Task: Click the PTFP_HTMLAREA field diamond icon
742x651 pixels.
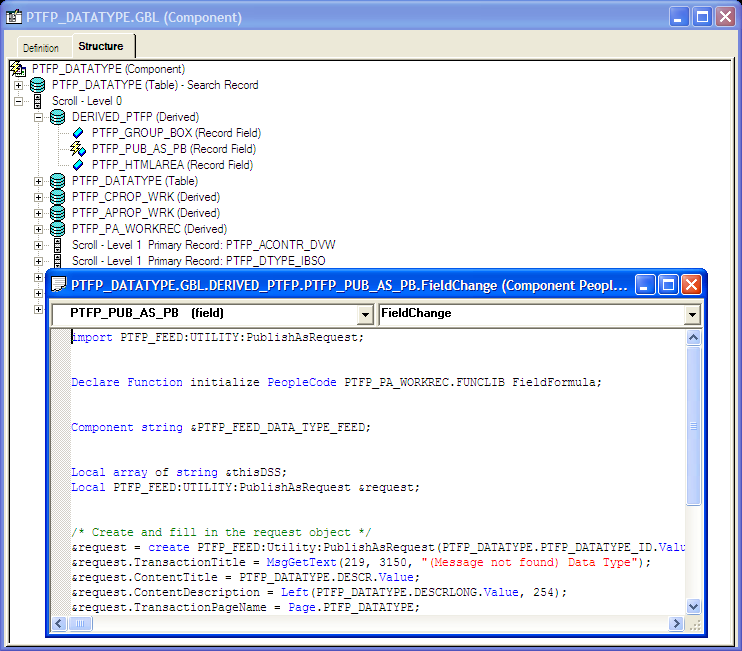Action: click(78, 165)
